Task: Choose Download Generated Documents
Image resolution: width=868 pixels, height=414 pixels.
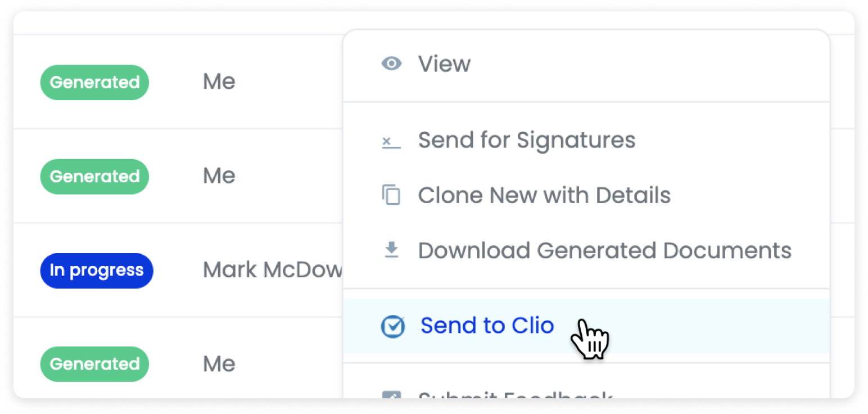Action: pos(605,250)
